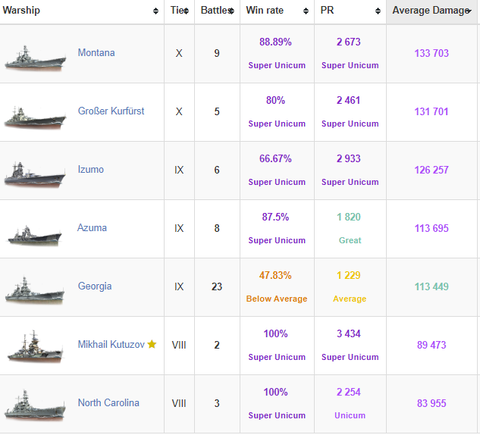Open the Izumo ship link
This screenshot has width=480, height=435.
click(x=91, y=169)
